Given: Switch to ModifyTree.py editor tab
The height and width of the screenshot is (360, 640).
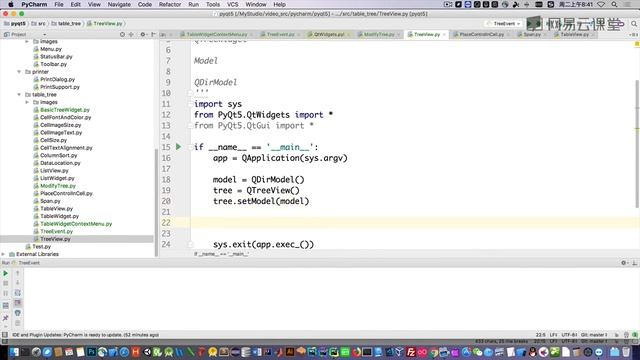Looking at the screenshot, I should click(x=378, y=35).
